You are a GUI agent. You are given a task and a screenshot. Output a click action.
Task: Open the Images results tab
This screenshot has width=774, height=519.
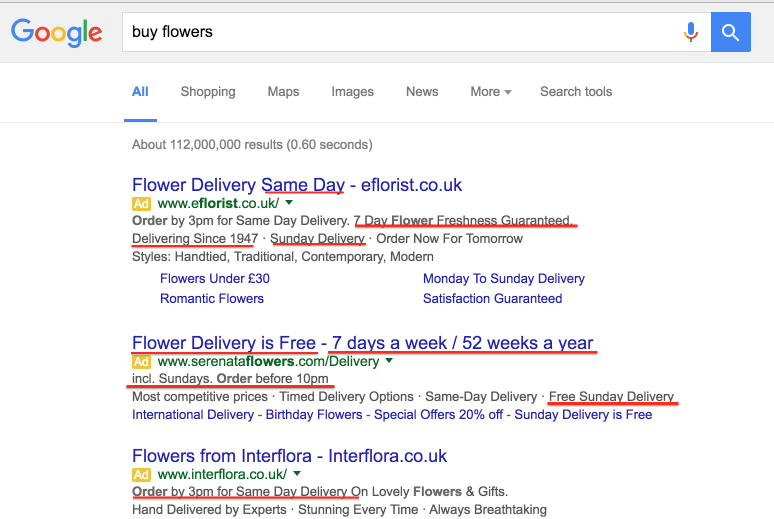point(352,92)
